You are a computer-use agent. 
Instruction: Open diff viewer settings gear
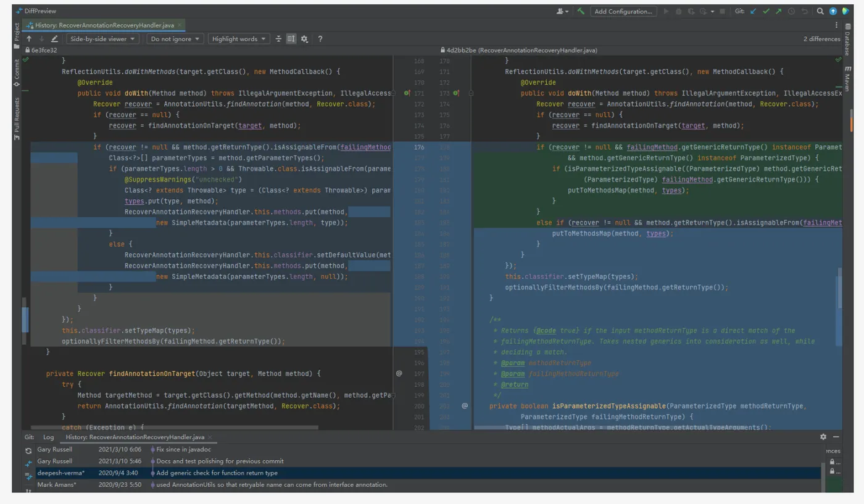tap(304, 39)
